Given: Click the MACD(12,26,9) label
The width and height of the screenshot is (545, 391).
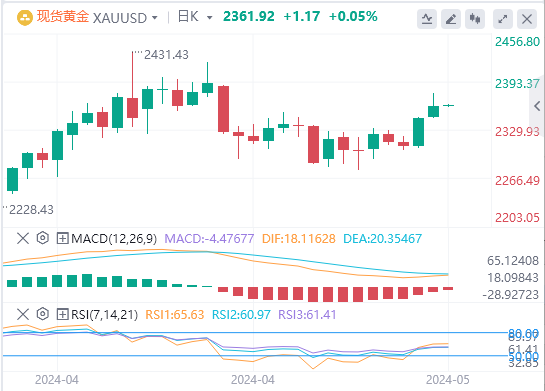Looking at the screenshot, I should pyautogui.click(x=114, y=239).
